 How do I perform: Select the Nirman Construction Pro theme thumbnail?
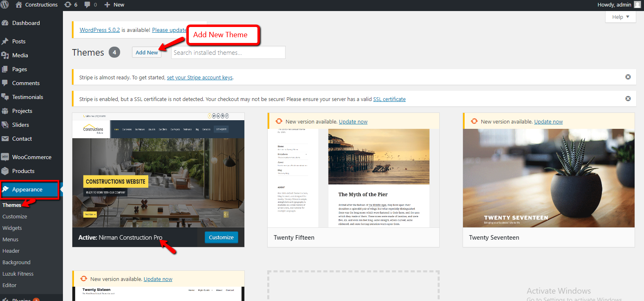[x=158, y=170]
